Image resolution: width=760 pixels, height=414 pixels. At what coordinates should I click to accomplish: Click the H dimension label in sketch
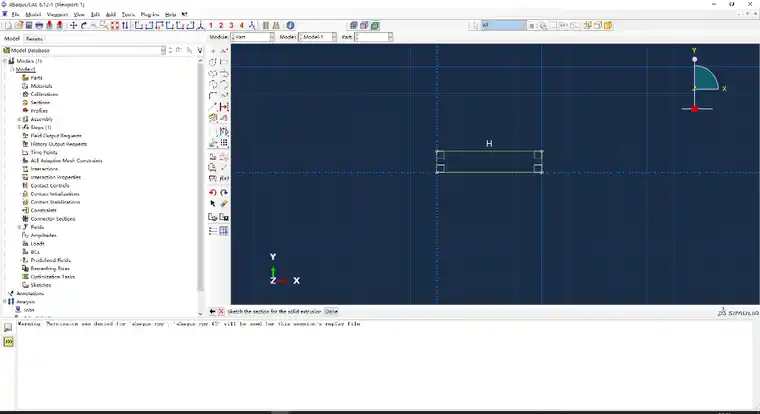489,143
